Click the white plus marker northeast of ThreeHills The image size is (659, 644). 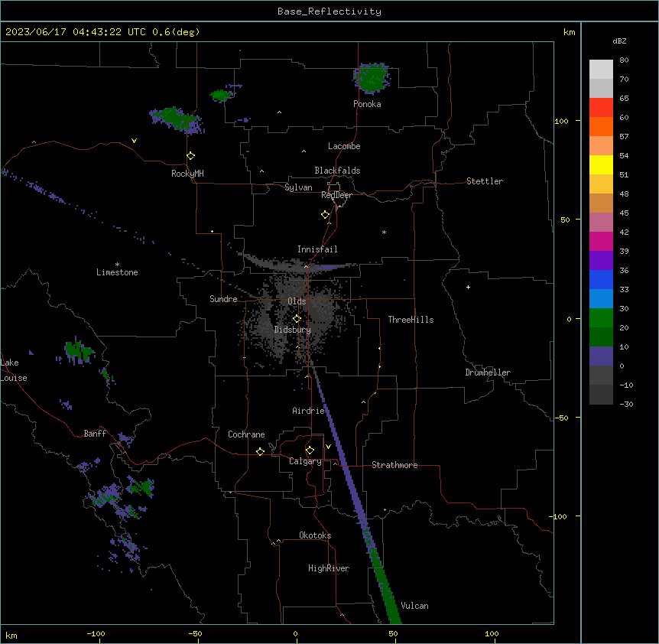468,287
